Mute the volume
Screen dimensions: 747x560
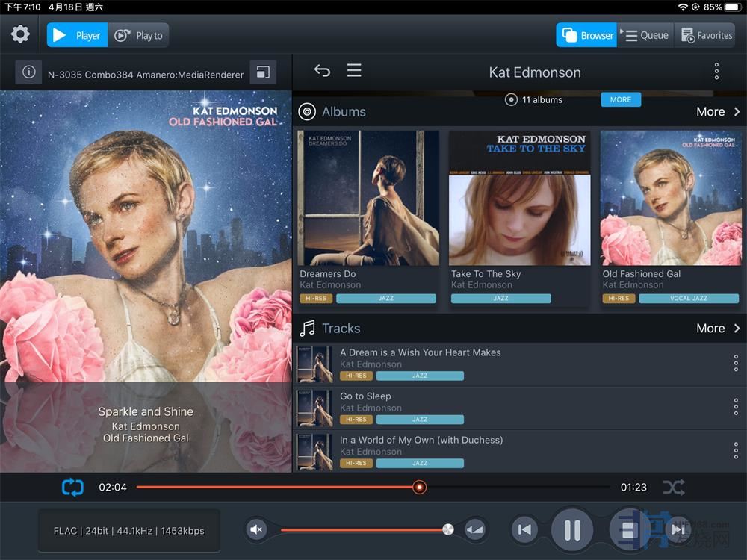pyautogui.click(x=256, y=530)
